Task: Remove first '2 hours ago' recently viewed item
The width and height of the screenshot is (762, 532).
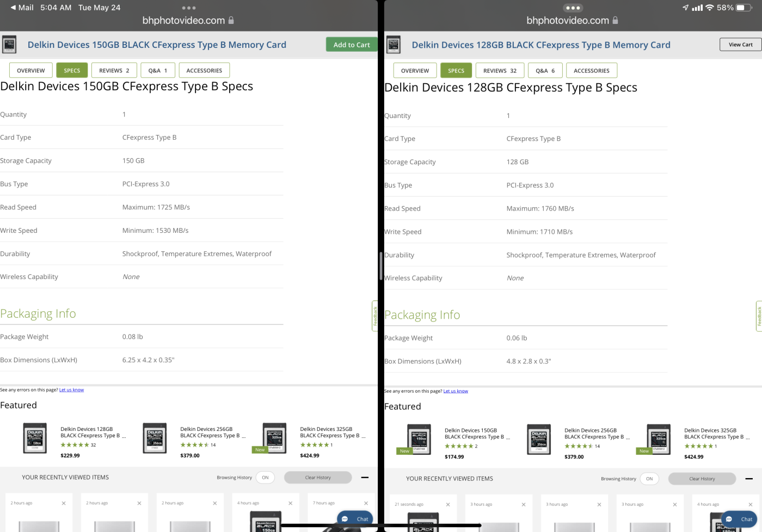Action: [64, 503]
